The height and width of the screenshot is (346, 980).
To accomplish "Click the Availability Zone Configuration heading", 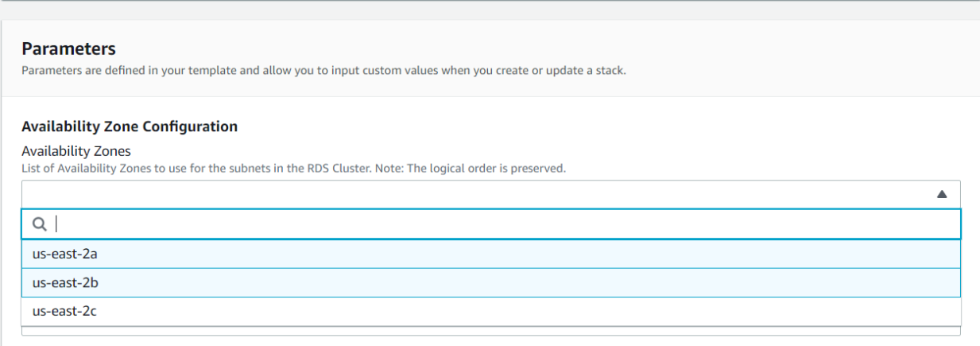I will (130, 126).
